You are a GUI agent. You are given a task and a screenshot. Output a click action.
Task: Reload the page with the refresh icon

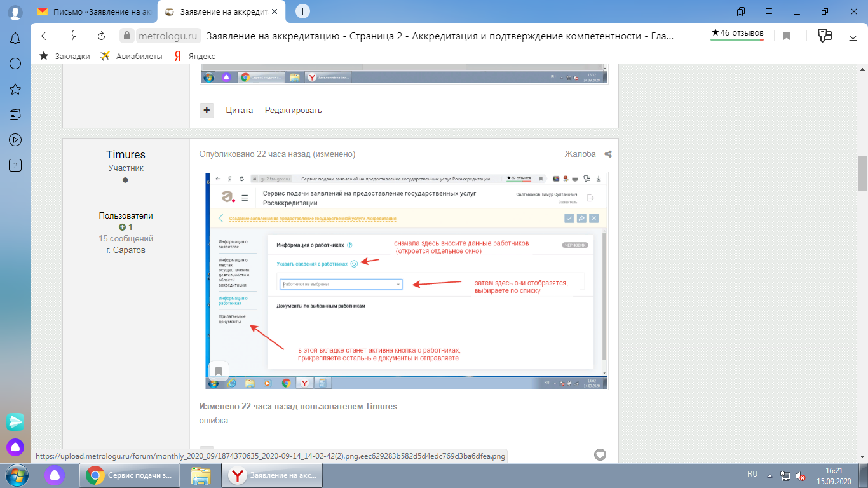pos(101,36)
